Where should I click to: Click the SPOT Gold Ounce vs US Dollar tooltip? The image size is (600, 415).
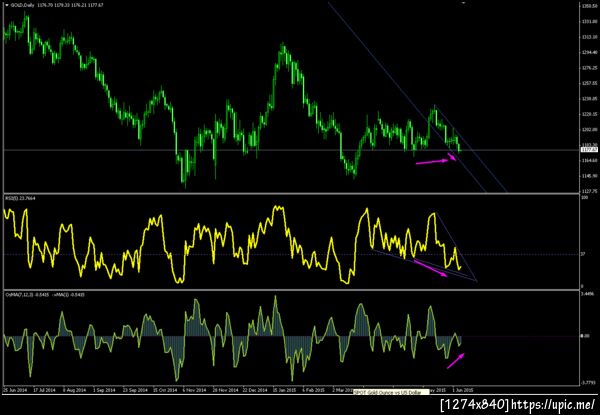coord(390,392)
